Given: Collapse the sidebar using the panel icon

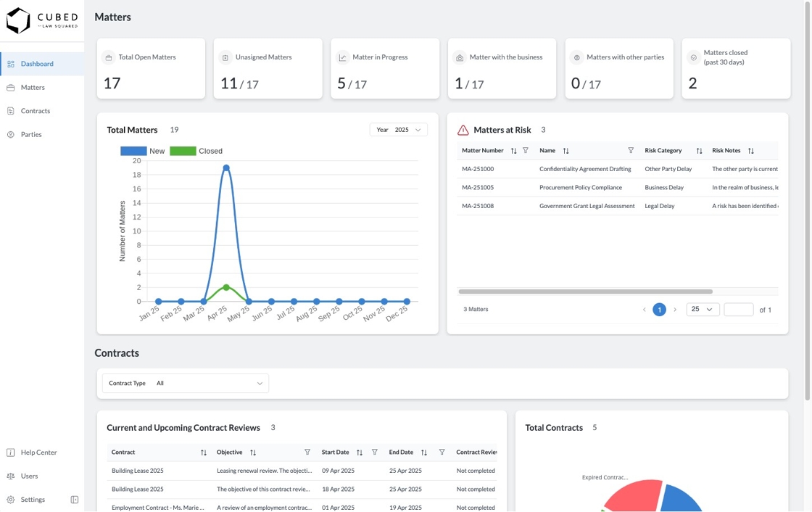Looking at the screenshot, I should (x=74, y=500).
